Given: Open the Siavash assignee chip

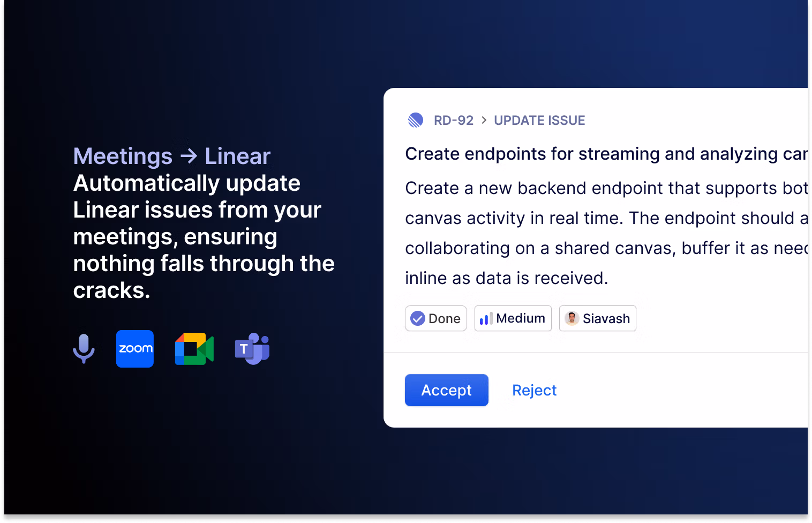Looking at the screenshot, I should pos(598,318).
